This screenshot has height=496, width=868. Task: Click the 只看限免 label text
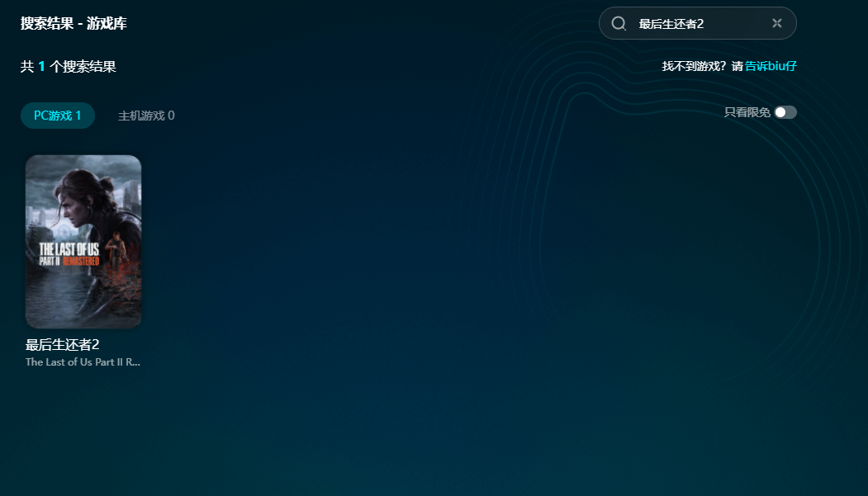coord(747,112)
